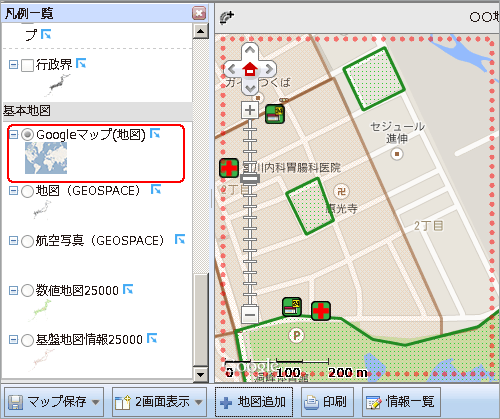The height and width of the screenshot is (419, 500).
Task: Toggle the 行政界 layer checkbox
Action: tap(27, 65)
